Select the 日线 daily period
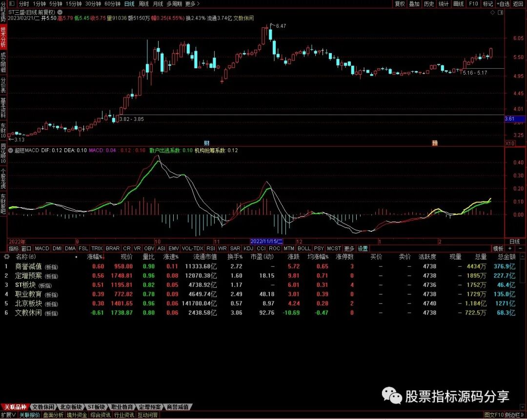527x420 pixels. tap(129, 4)
